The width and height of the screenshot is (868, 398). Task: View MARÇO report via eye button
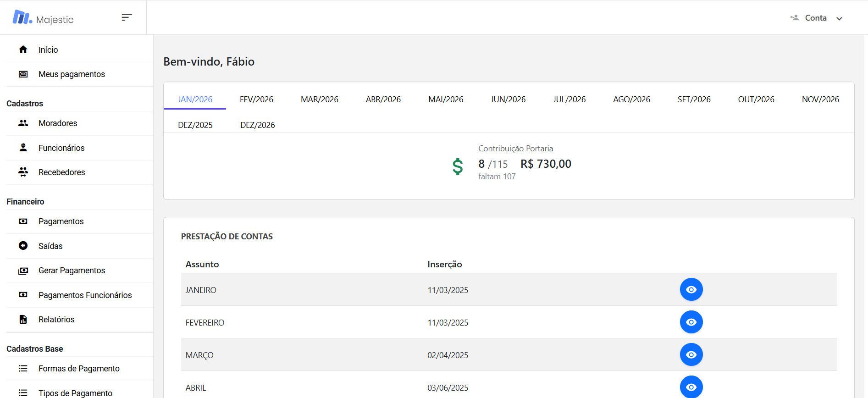pyautogui.click(x=691, y=355)
